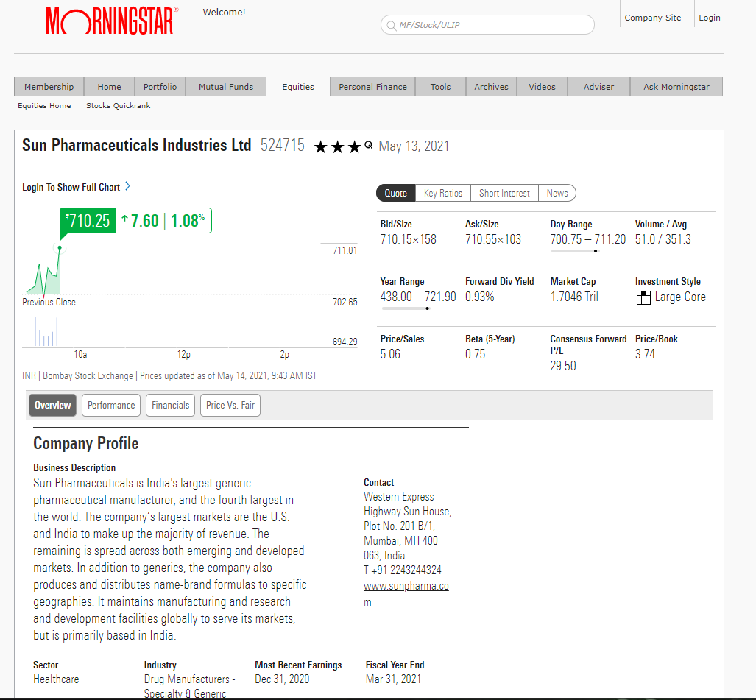Viewport: 756px width, 700px height.
Task: Open the chevron beside Login To Show Full Chart
Action: [x=128, y=186]
